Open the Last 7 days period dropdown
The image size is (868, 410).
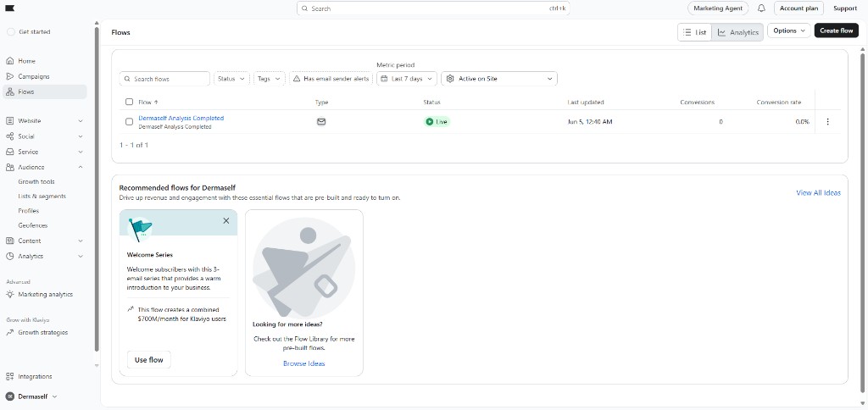tap(407, 79)
